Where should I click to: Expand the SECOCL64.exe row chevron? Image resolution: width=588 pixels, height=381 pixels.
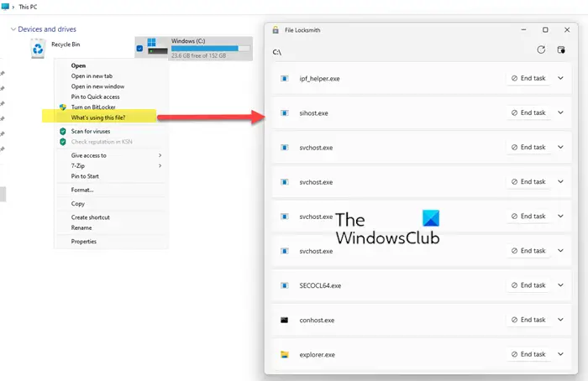[x=560, y=285]
